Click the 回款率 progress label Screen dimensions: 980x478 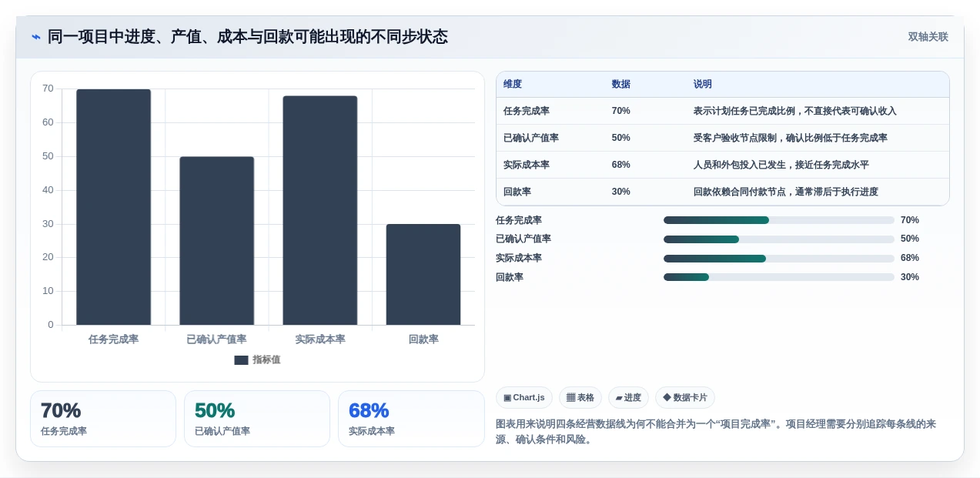tap(510, 277)
